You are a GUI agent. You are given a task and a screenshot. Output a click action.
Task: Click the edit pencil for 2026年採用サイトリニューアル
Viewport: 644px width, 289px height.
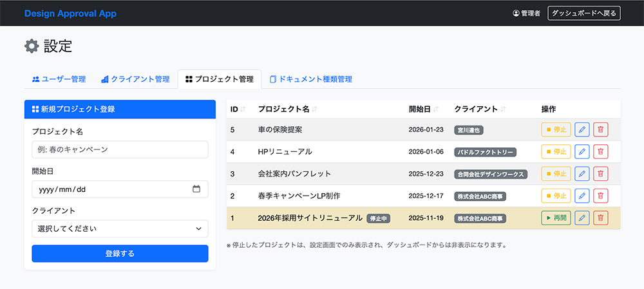coord(582,218)
